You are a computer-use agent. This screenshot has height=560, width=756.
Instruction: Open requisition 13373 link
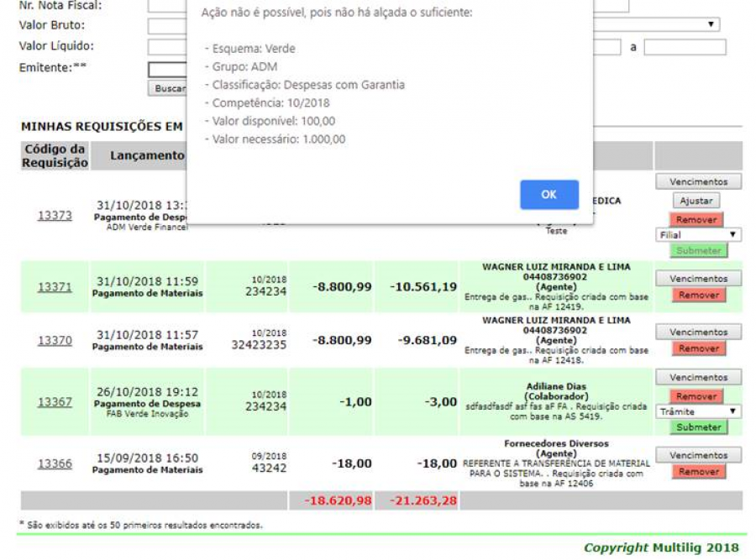pos(55,216)
